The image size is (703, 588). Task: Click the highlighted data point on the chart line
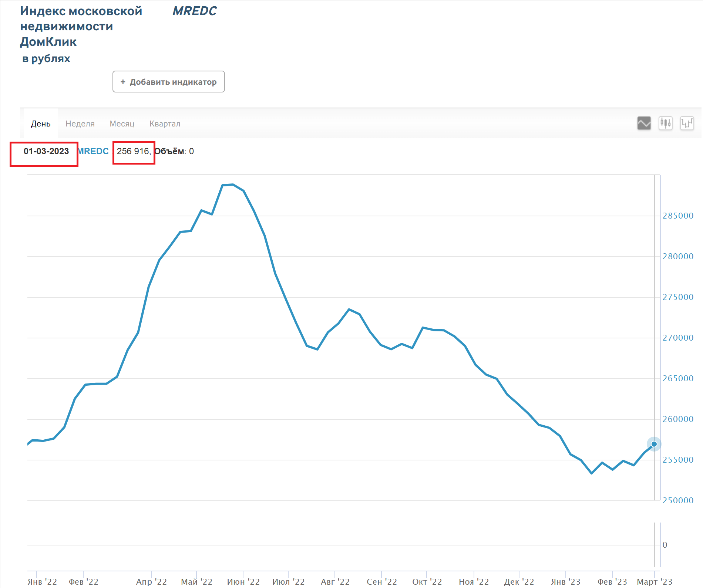[x=654, y=444]
